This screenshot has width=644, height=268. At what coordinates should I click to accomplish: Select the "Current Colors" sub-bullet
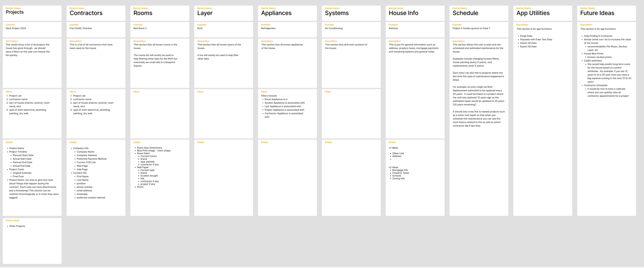coord(148,156)
